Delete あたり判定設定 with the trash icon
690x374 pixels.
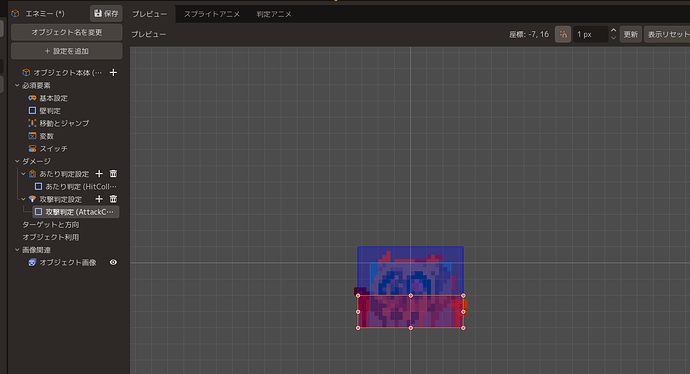coord(113,174)
